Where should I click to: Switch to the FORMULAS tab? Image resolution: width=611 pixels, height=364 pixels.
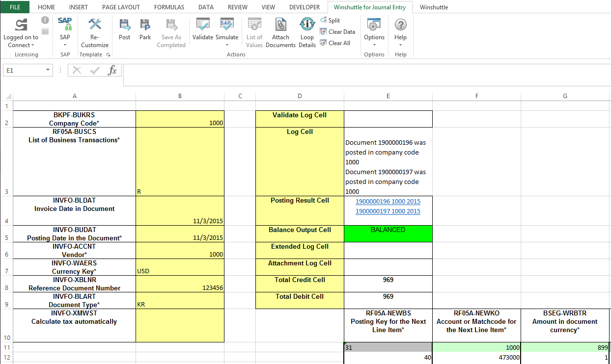(x=169, y=7)
